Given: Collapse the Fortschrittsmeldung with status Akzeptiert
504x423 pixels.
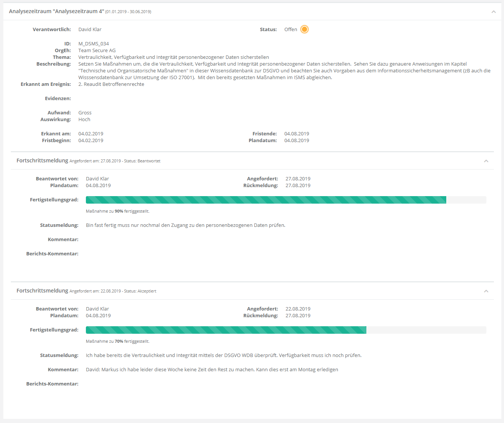Looking at the screenshot, I should point(486,291).
